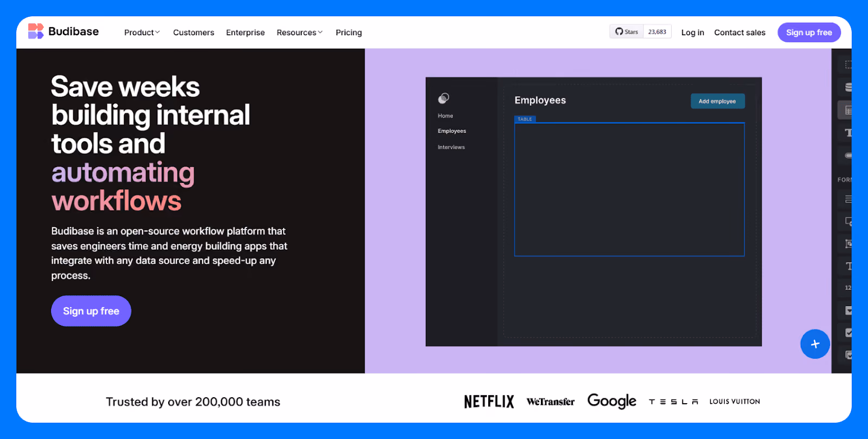Click the Employees heading in preview

tap(540, 100)
